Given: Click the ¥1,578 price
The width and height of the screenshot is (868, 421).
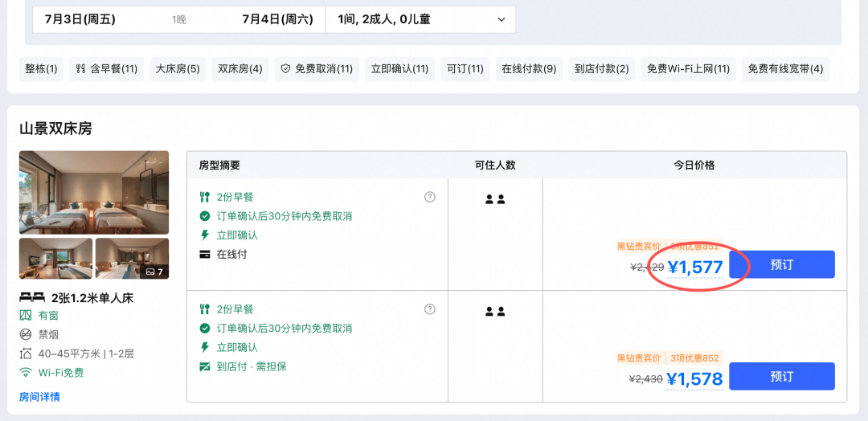Looking at the screenshot, I should [x=694, y=379].
